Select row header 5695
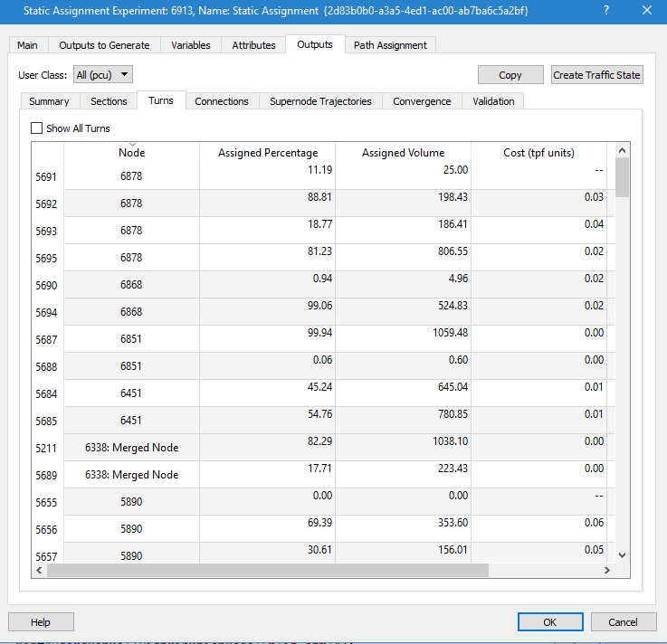This screenshot has height=644, width=667. (48, 258)
